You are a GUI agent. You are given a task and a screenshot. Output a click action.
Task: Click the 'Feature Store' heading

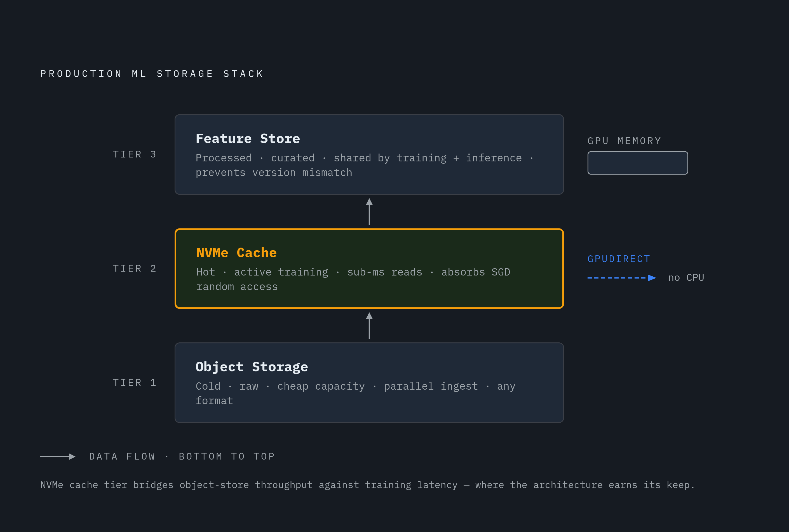248,138
